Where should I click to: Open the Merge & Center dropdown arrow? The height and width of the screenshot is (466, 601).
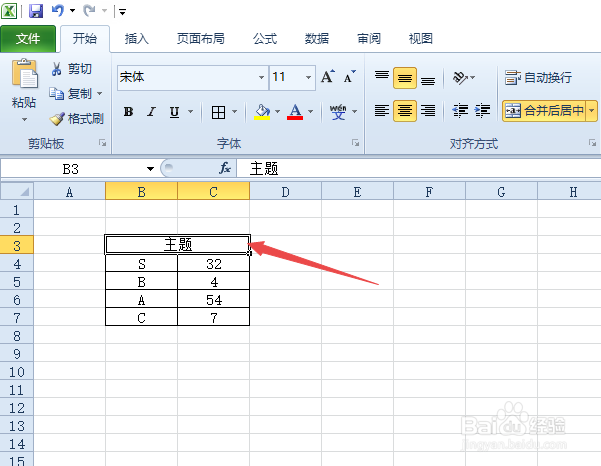click(x=592, y=111)
